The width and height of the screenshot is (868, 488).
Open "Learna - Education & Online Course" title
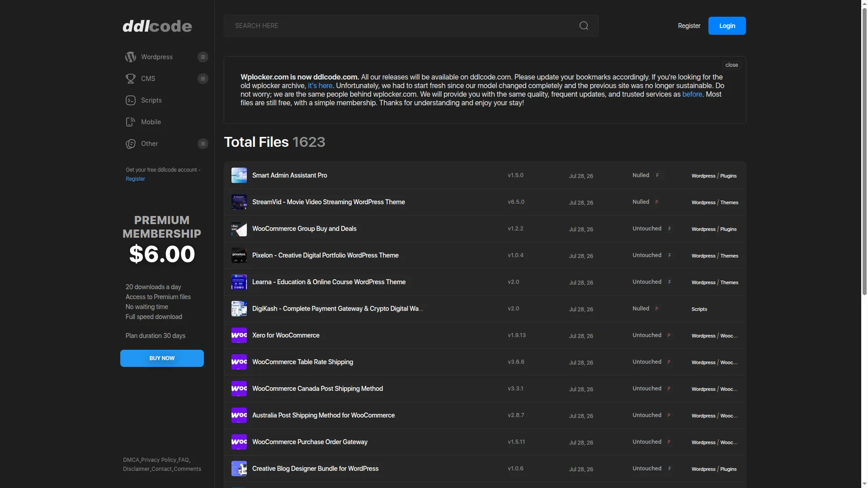(x=329, y=282)
